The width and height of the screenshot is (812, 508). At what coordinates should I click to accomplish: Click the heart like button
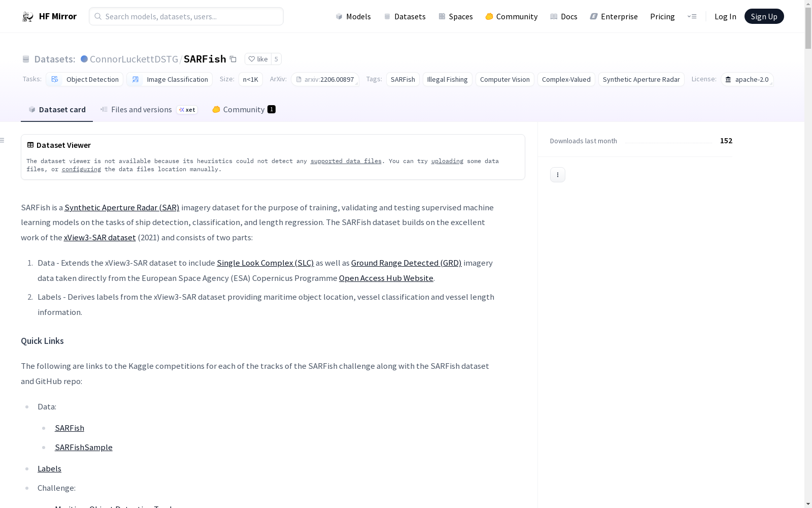coord(258,59)
